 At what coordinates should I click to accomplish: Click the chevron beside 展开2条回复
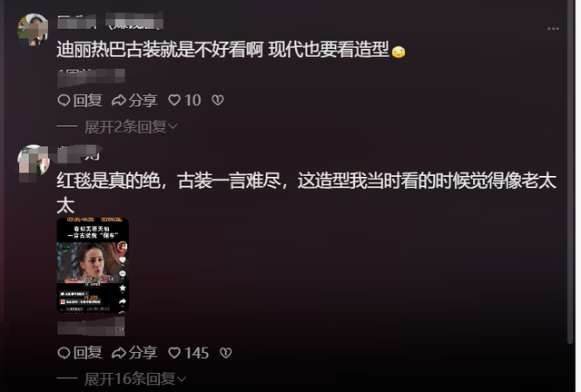pyautogui.click(x=172, y=127)
